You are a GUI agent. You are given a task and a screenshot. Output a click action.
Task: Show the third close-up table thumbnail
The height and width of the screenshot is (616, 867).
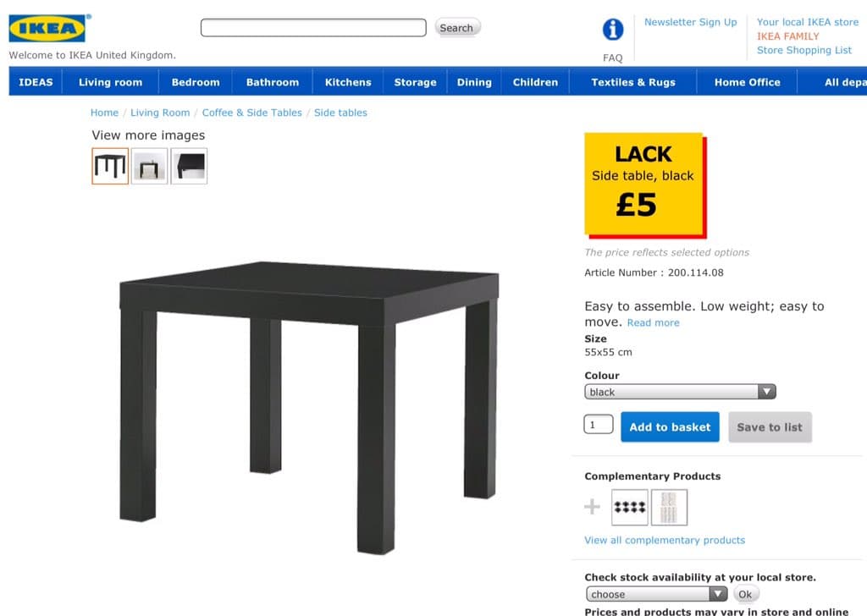click(189, 166)
